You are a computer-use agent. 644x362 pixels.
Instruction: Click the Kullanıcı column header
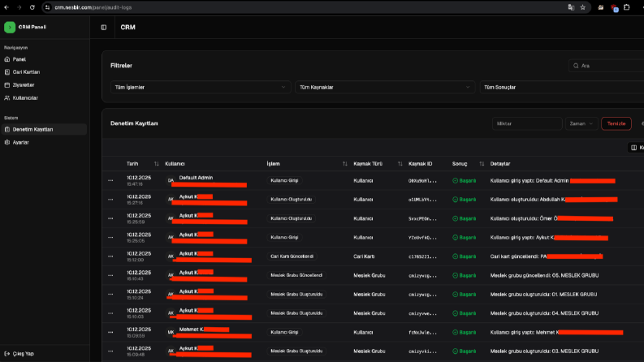coord(175,164)
